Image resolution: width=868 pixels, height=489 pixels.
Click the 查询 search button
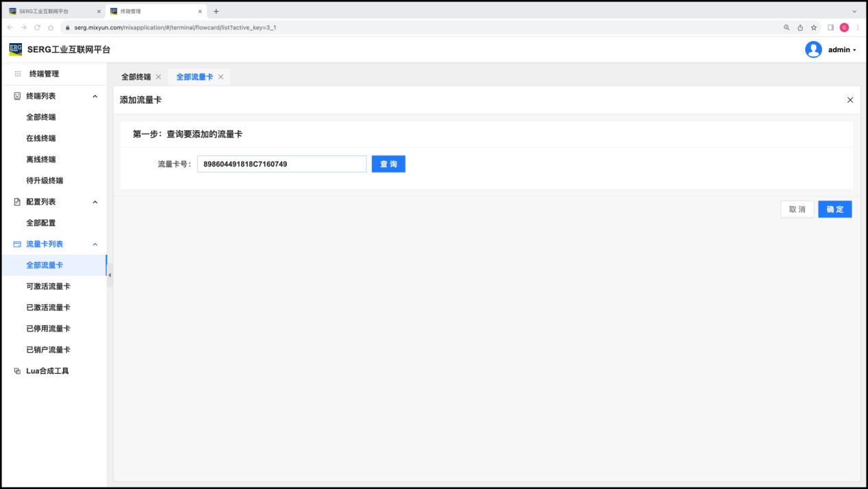[388, 164]
